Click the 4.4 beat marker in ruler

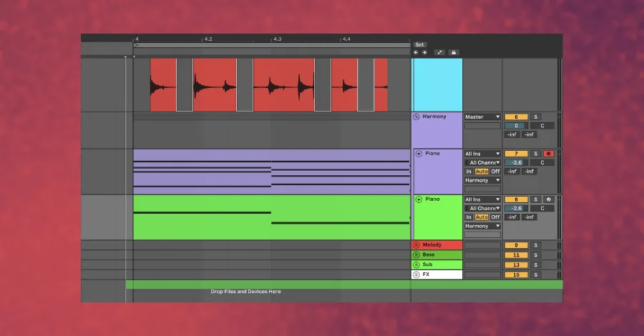[346, 39]
